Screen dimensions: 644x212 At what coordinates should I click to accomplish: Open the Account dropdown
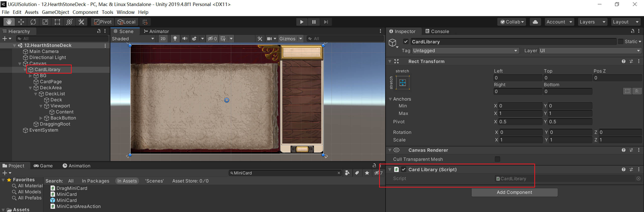(x=559, y=22)
